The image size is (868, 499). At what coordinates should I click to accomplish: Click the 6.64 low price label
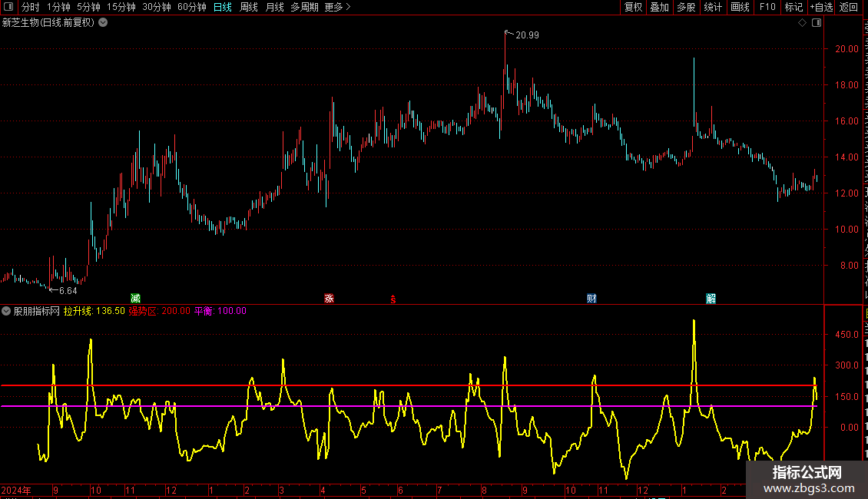click(68, 290)
